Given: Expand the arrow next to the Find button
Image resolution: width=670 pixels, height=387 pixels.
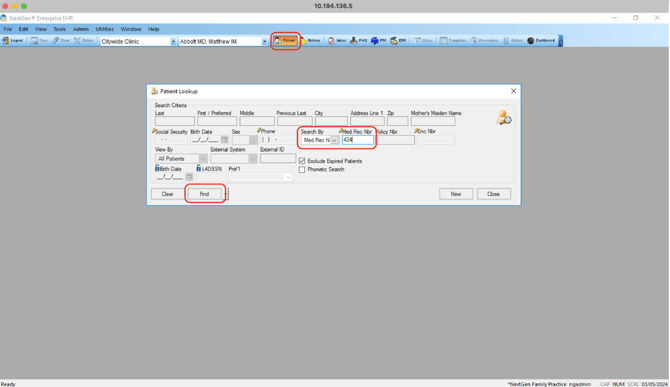Looking at the screenshot, I should click(226, 194).
